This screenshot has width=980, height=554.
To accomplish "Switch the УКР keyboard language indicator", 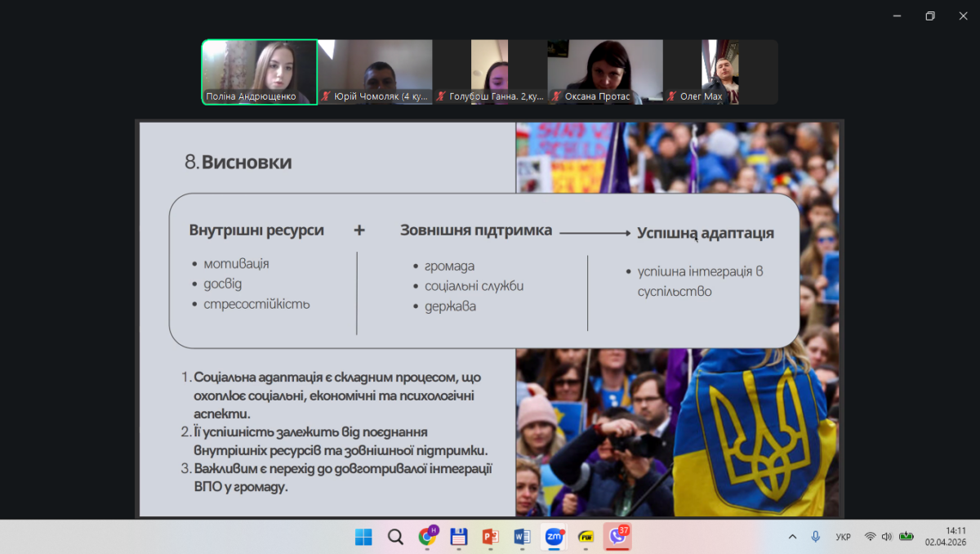I will 843,537.
